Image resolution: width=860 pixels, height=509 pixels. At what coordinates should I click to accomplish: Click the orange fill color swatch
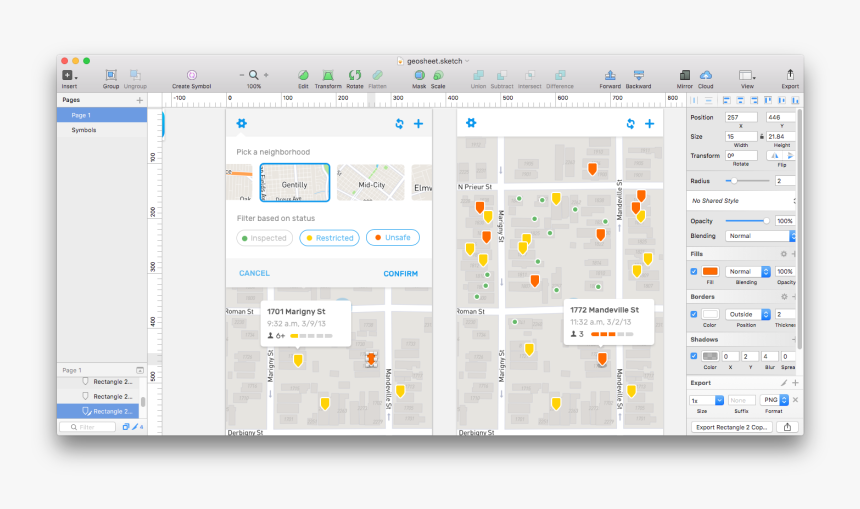coord(710,271)
